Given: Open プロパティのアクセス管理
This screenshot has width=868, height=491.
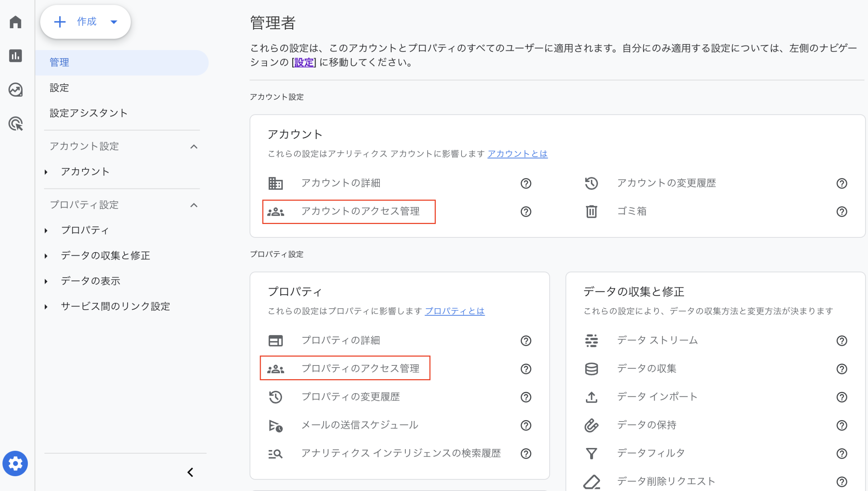Looking at the screenshot, I should coord(361,369).
